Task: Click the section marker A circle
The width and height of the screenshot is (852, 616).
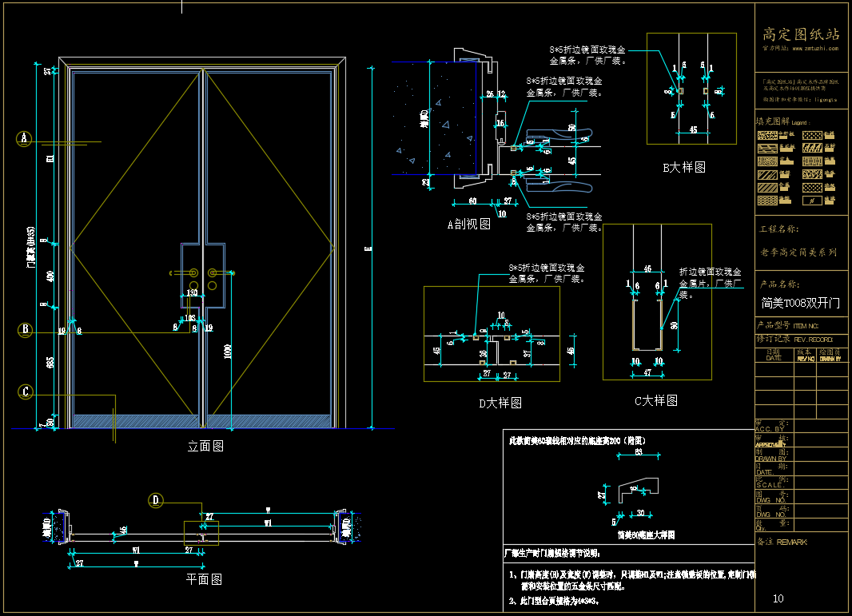Action: 24,138
